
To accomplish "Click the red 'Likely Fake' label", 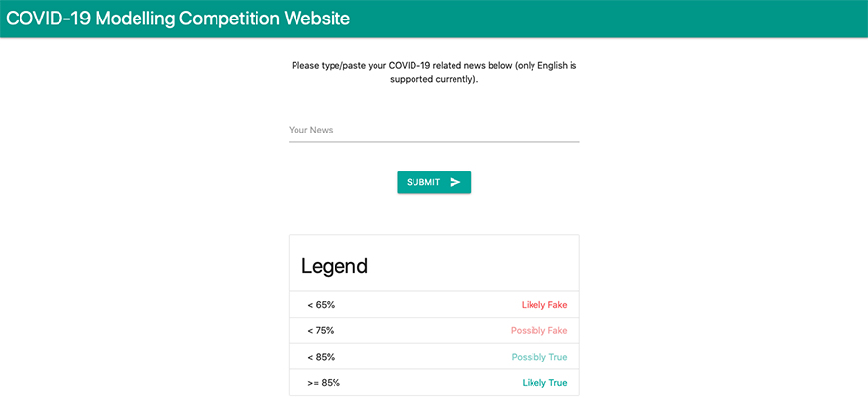I will tap(543, 305).
